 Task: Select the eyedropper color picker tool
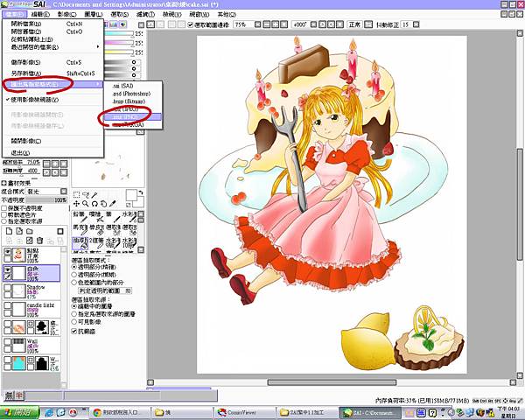113,203
